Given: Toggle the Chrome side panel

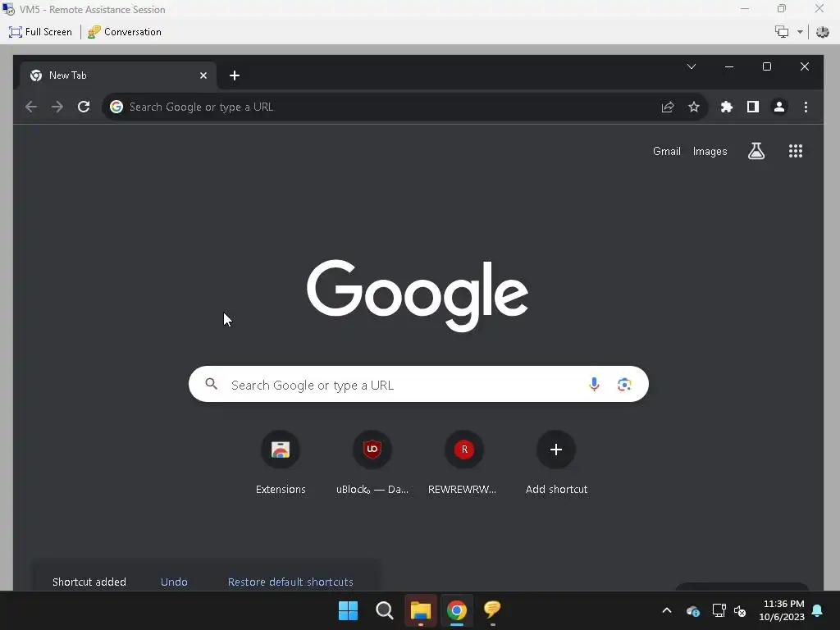Looking at the screenshot, I should [x=753, y=107].
